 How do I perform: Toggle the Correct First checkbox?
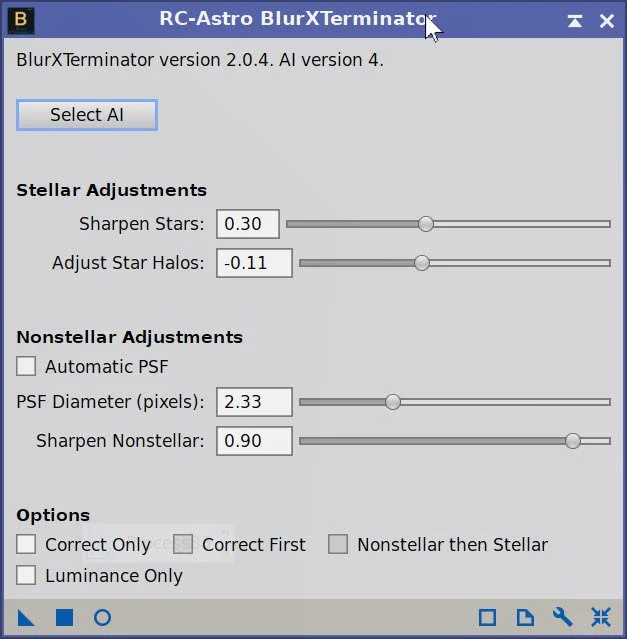click(x=183, y=544)
